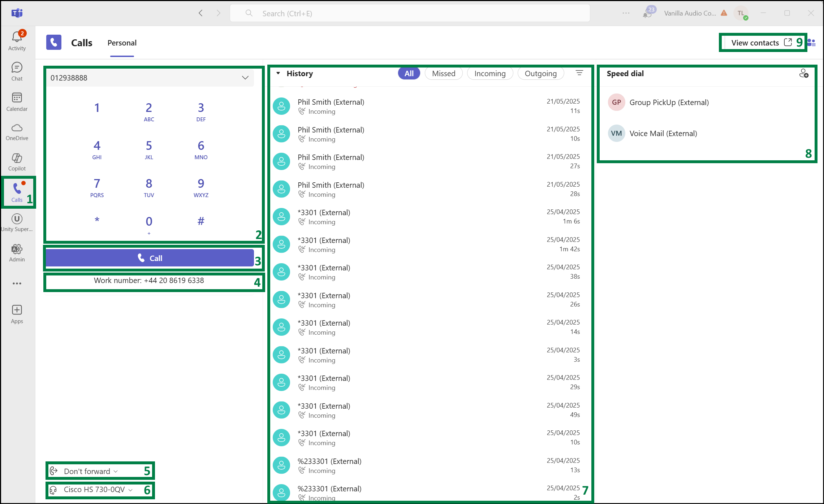Show more apps via ellipsis in sidebar
This screenshot has width=824, height=504.
coord(17,283)
